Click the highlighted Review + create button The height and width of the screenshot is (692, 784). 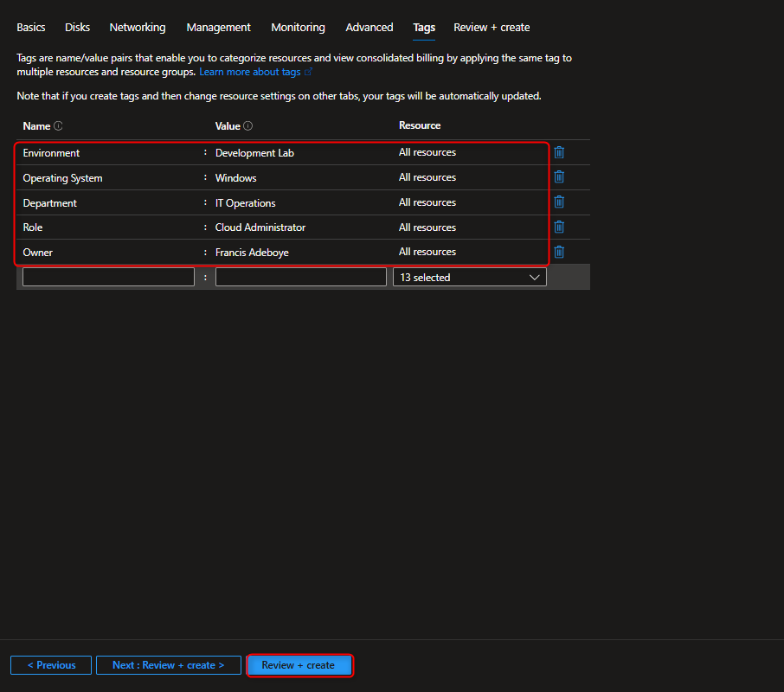click(x=299, y=665)
